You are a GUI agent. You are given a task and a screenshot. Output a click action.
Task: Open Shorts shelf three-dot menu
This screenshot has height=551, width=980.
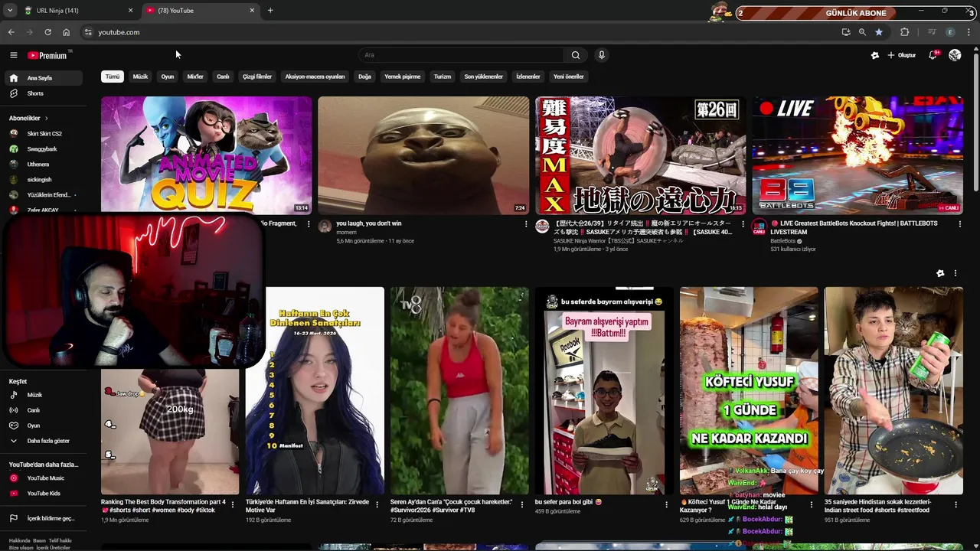click(955, 273)
